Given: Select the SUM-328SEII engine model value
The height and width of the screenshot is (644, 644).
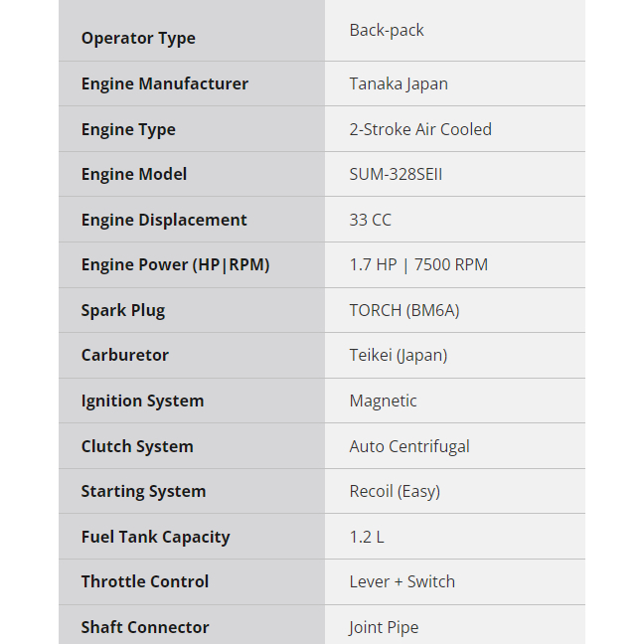Looking at the screenshot, I should click(396, 174).
